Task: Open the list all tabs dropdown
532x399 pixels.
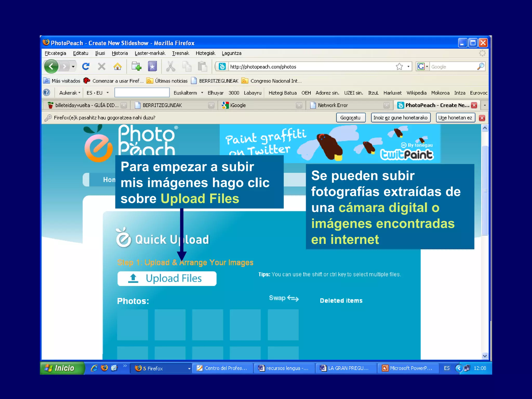Action: click(x=485, y=105)
